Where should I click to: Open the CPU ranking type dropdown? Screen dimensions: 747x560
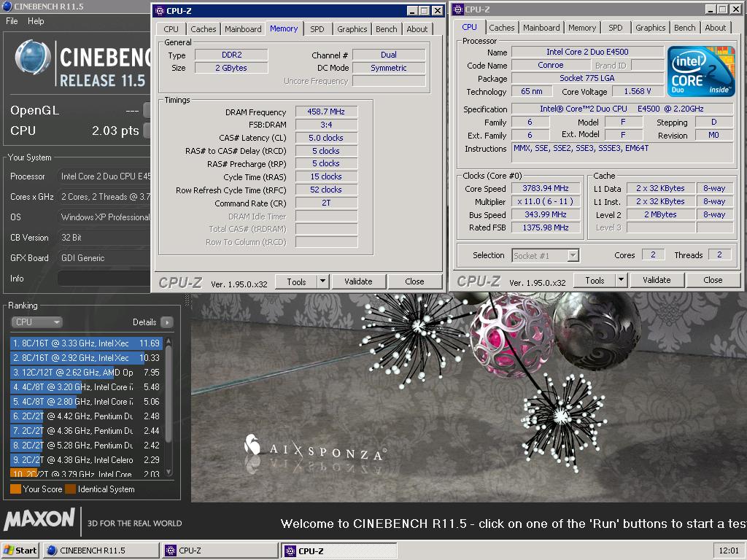[36, 322]
